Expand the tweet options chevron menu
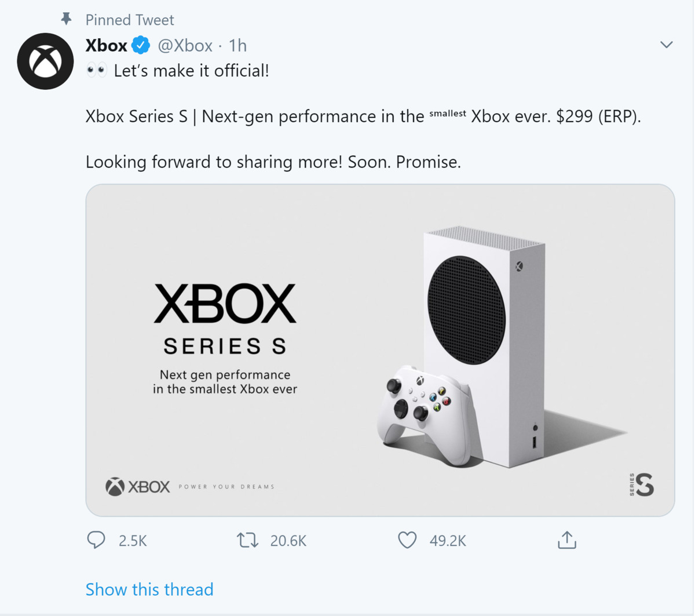Image resolution: width=695 pixels, height=616 pixels. tap(666, 45)
